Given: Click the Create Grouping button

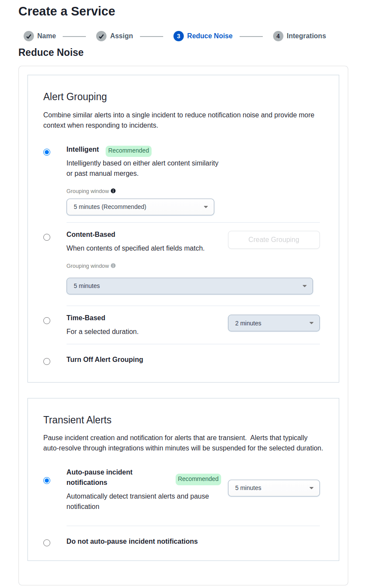Looking at the screenshot, I should 274,240.
